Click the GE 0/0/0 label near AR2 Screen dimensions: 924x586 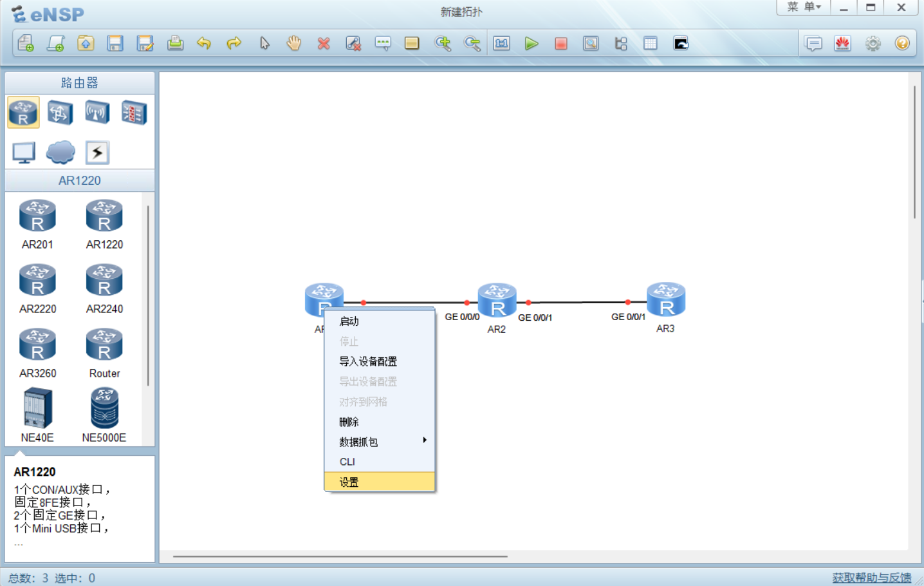[x=462, y=317]
